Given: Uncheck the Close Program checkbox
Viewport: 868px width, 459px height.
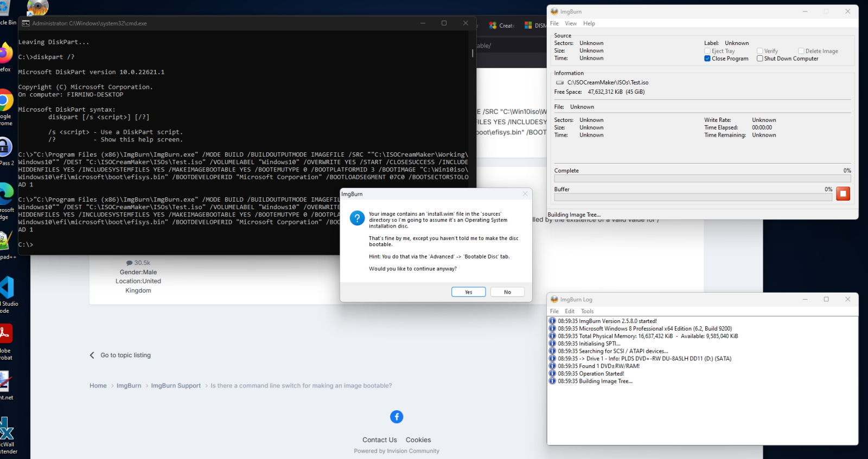Looking at the screenshot, I should click(707, 59).
